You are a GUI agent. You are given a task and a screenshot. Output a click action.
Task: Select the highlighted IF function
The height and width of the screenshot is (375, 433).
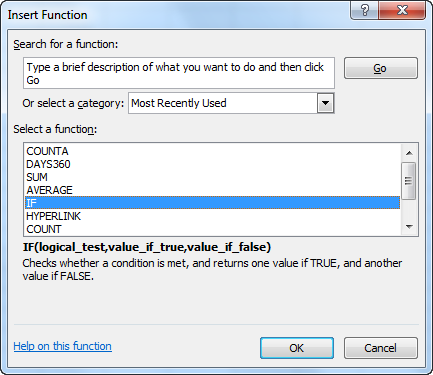point(213,203)
